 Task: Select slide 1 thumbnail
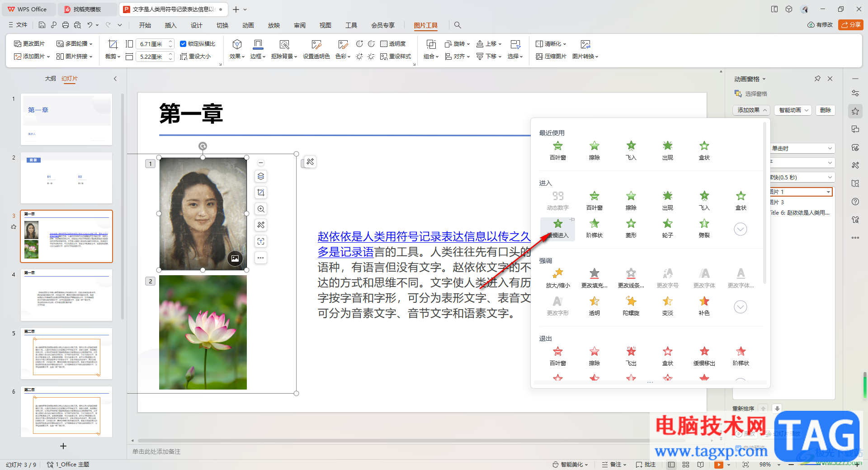click(x=66, y=119)
